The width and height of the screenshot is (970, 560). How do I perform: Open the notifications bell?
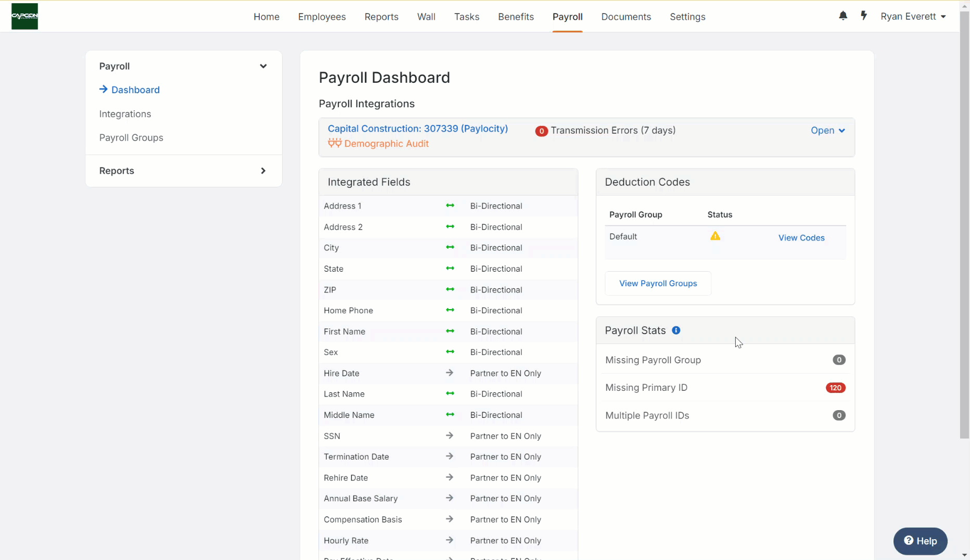pos(843,16)
